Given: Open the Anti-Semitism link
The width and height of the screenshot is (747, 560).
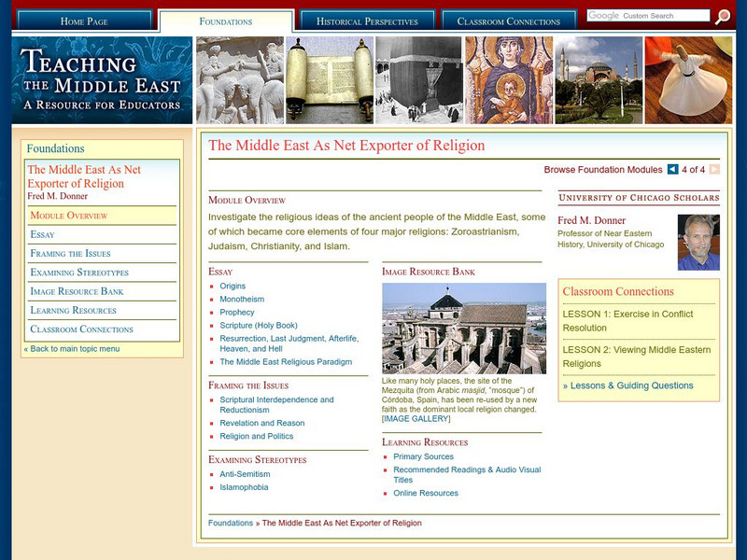Looking at the screenshot, I should [245, 474].
